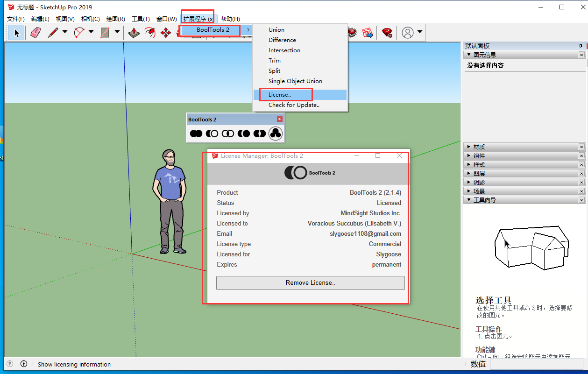Close the 阴影 panel with its x button
Screen dimensions: 588x374
click(581, 182)
